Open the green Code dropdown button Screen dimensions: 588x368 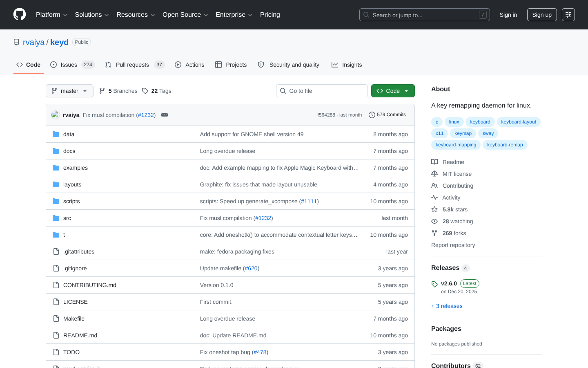393,91
